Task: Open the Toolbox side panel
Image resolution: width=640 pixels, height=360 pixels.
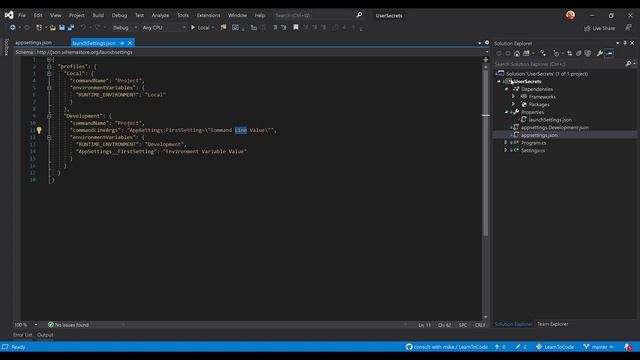Action: [6, 47]
